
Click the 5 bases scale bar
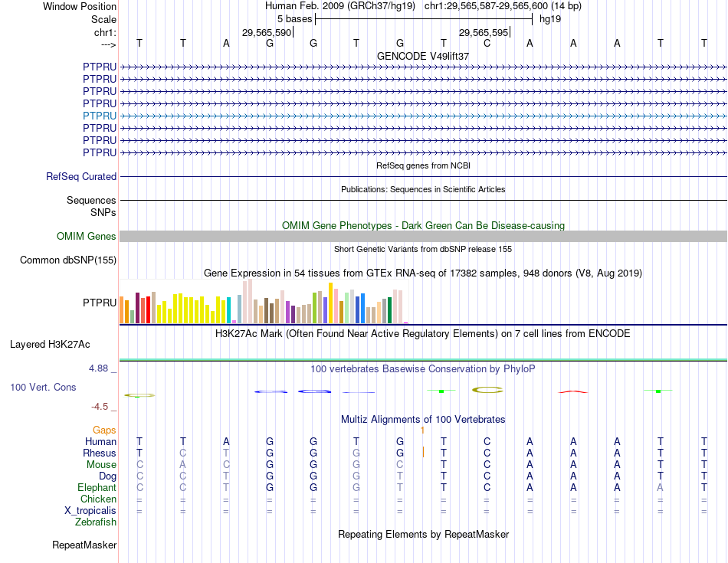424,19
